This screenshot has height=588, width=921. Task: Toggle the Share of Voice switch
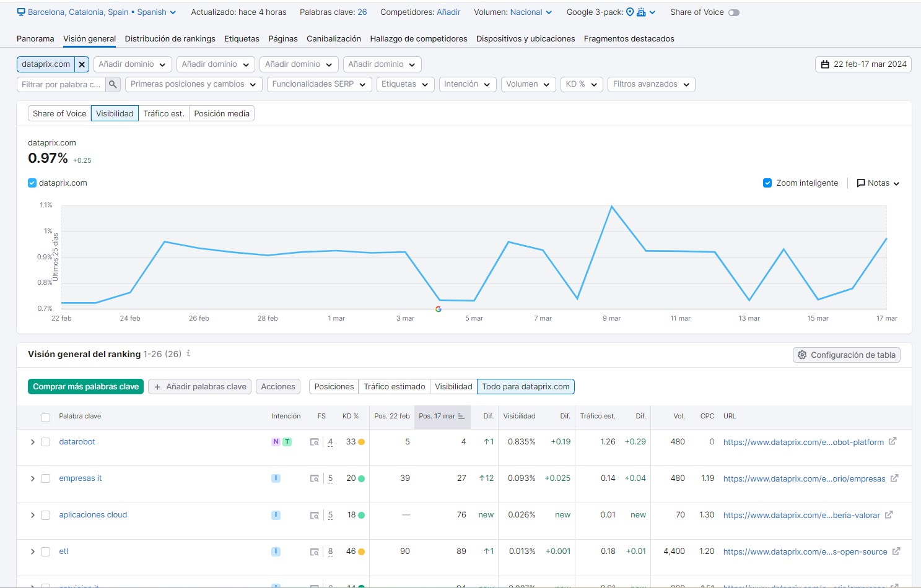click(x=733, y=12)
